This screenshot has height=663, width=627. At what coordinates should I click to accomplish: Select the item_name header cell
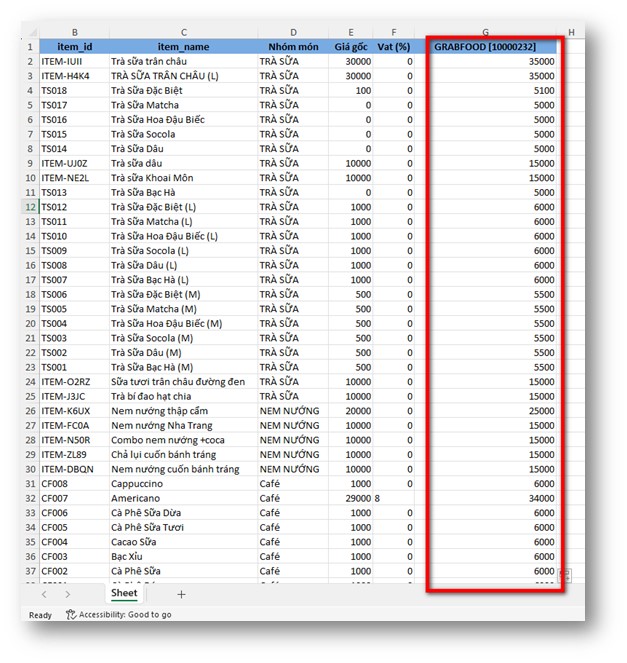183,47
